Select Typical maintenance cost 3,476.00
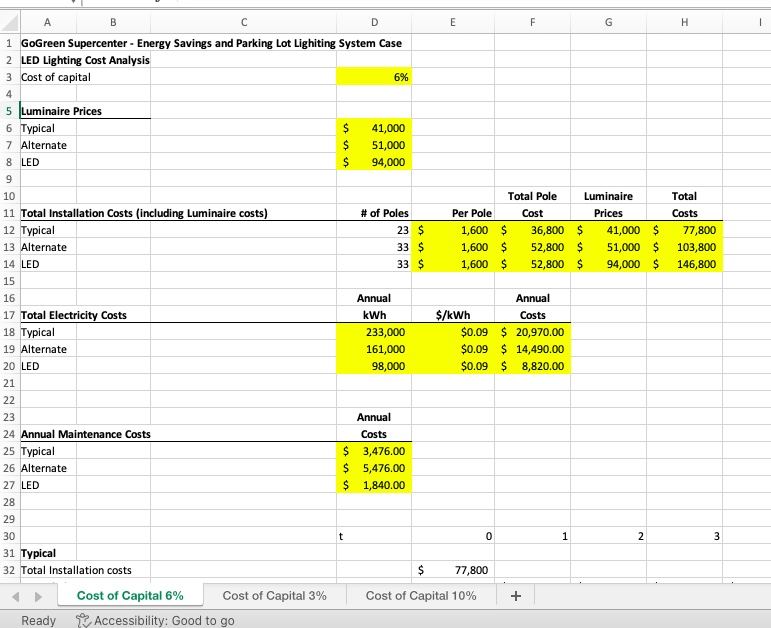The height and width of the screenshot is (628, 771). click(x=374, y=451)
